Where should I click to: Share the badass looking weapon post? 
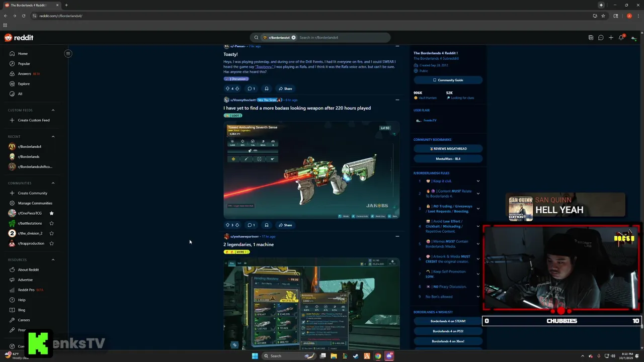285,225
